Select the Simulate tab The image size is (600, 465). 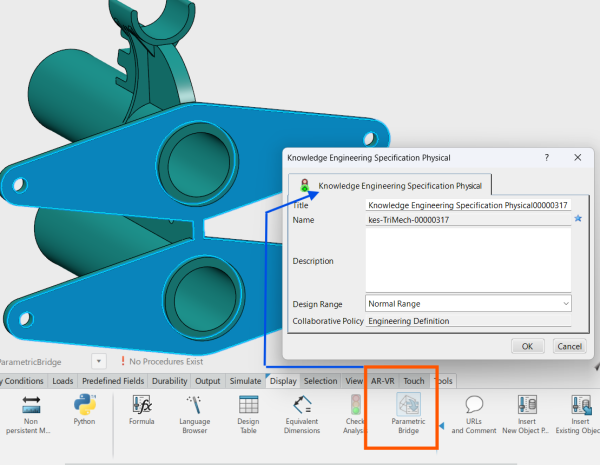[245, 381]
